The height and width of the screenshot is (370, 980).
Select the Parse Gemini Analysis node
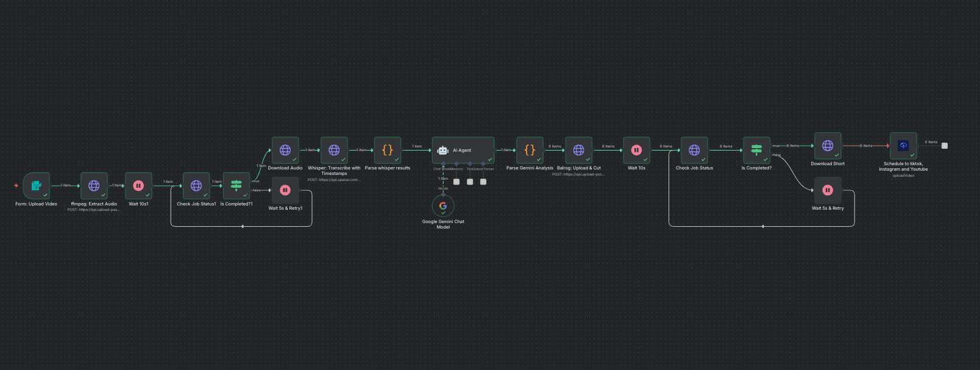pyautogui.click(x=530, y=150)
